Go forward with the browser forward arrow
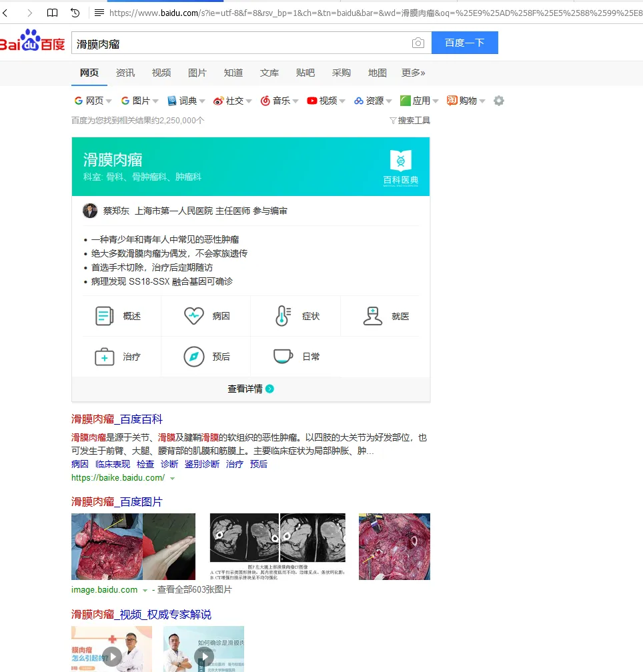 coord(29,13)
